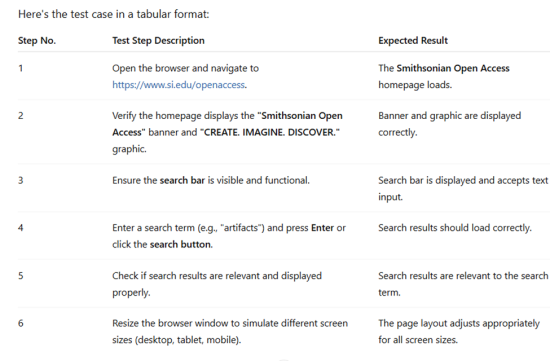
Task: Select step number 5 cell
Action: 21,276
